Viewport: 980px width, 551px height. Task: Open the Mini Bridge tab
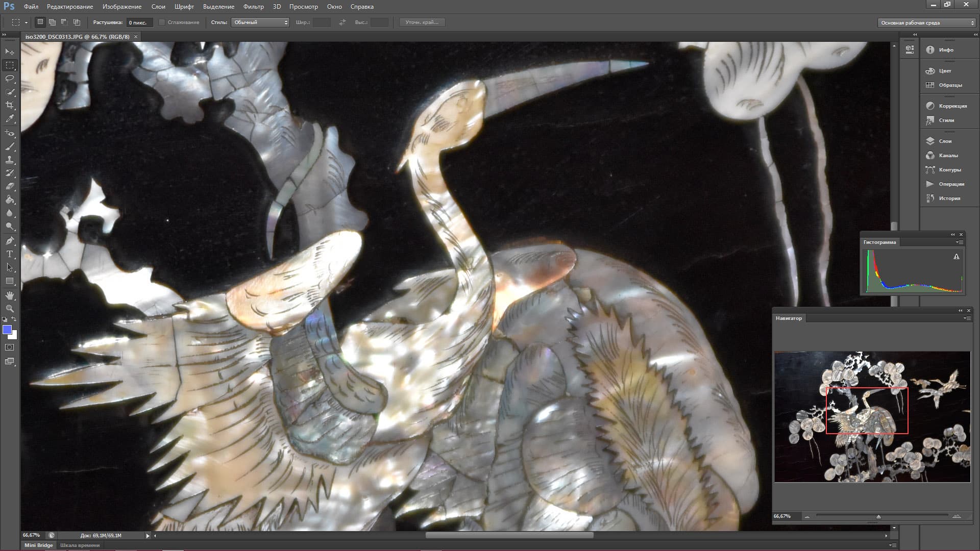pyautogui.click(x=39, y=545)
